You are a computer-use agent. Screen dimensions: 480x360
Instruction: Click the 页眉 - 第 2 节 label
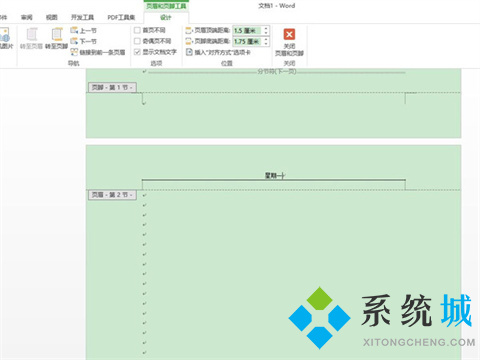click(112, 195)
